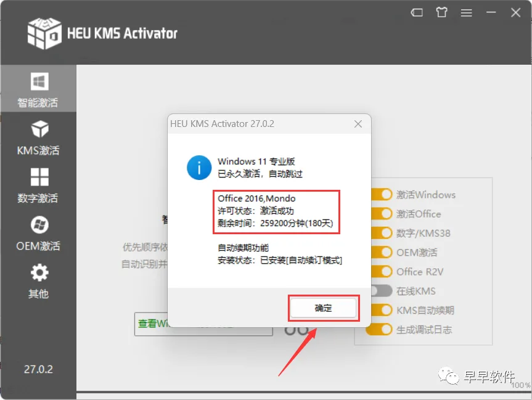Toggle the 激活Windows switch
The image size is (532, 400).
382,194
